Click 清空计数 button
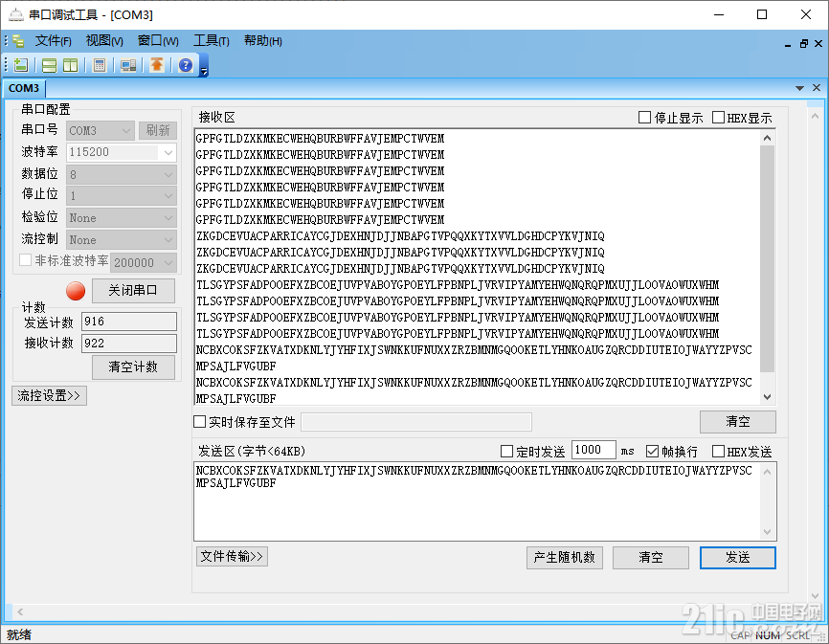Image resolution: width=829 pixels, height=644 pixels. 133,367
